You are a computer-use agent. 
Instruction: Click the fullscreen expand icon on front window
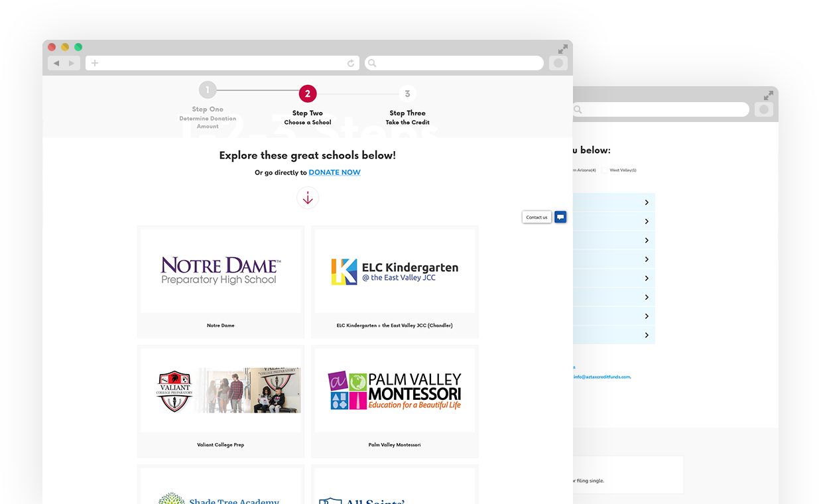(562, 49)
